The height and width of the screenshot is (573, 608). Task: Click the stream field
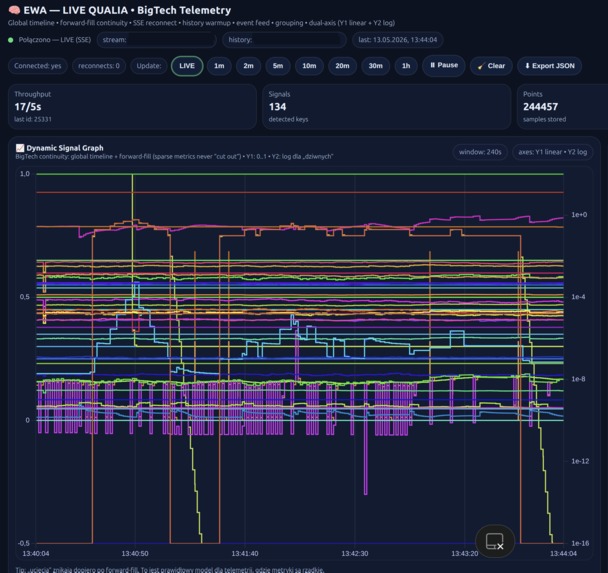(x=157, y=40)
